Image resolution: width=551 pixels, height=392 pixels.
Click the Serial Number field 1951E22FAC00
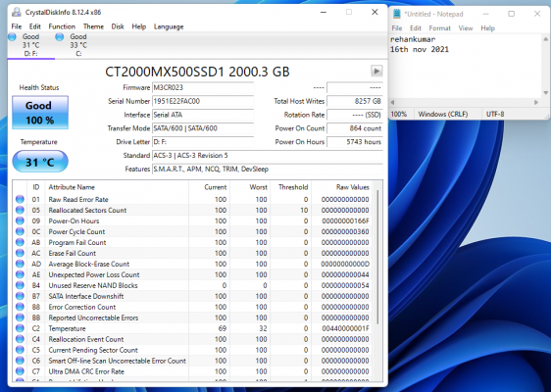coord(203,101)
